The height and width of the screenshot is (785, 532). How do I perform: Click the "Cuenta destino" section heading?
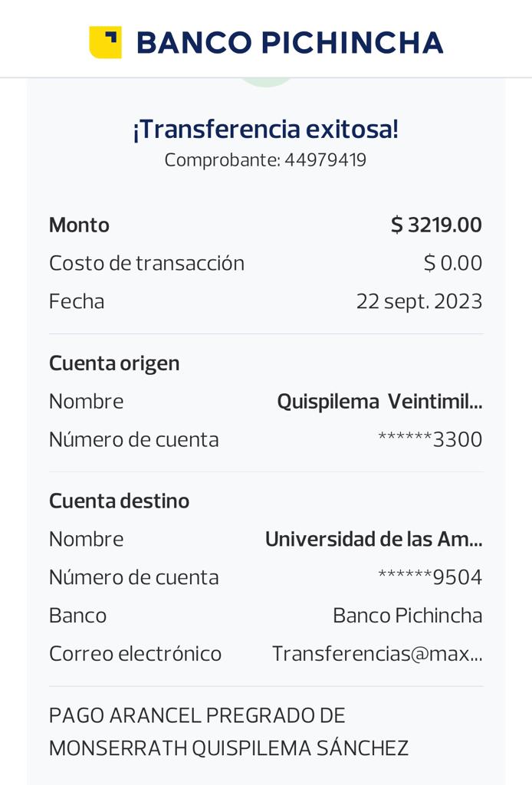[119, 501]
